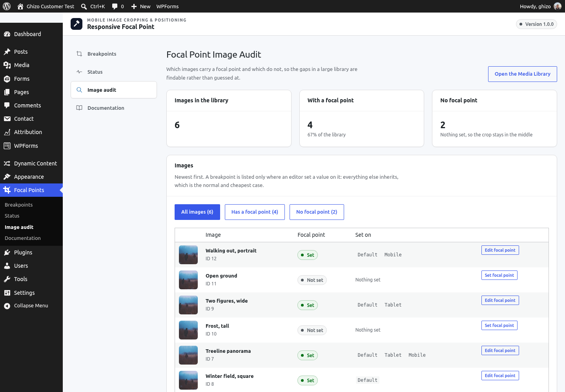Click the WordPress logo icon
Screen dimensions: 565x392
tap(7, 6)
